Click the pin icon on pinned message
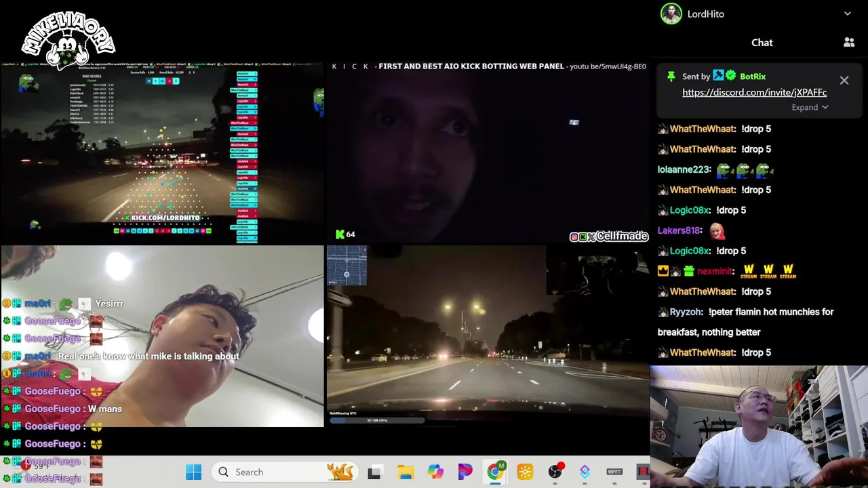Image resolution: width=868 pixels, height=488 pixels. (671, 77)
